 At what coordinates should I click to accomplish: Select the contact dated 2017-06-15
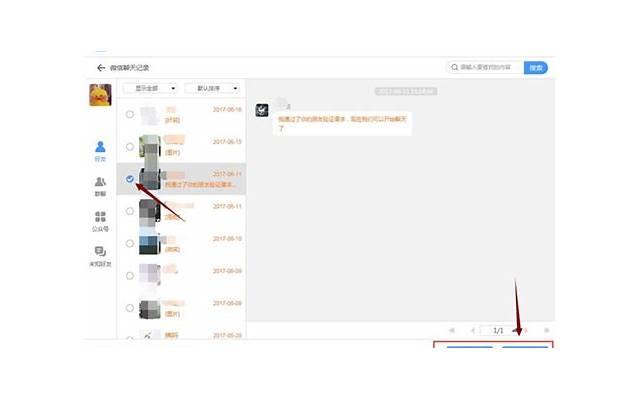click(130, 147)
